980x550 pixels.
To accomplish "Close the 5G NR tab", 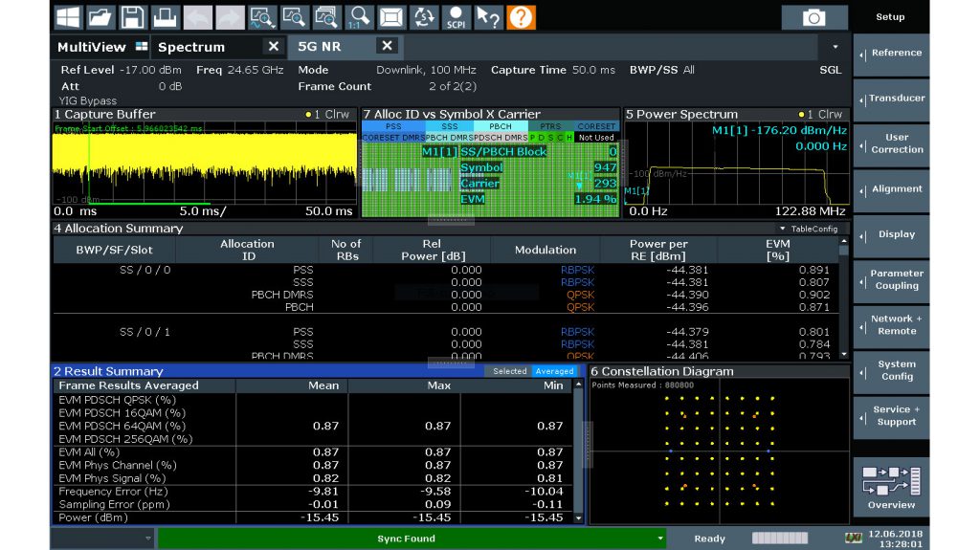I will click(x=387, y=46).
